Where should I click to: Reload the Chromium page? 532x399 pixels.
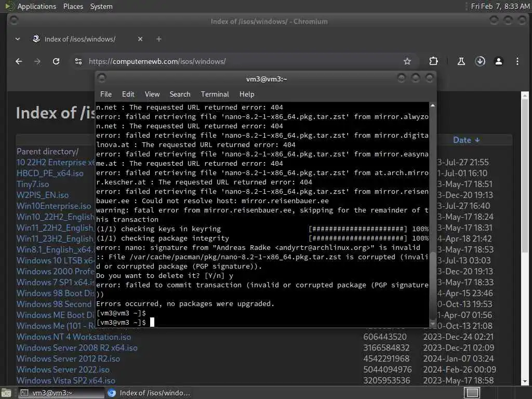[x=56, y=61]
